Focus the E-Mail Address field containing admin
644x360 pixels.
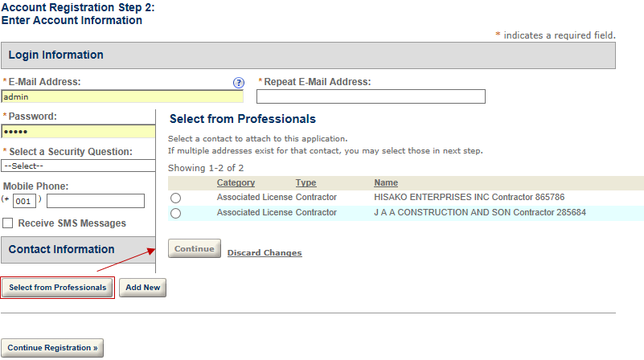pyautogui.click(x=121, y=96)
